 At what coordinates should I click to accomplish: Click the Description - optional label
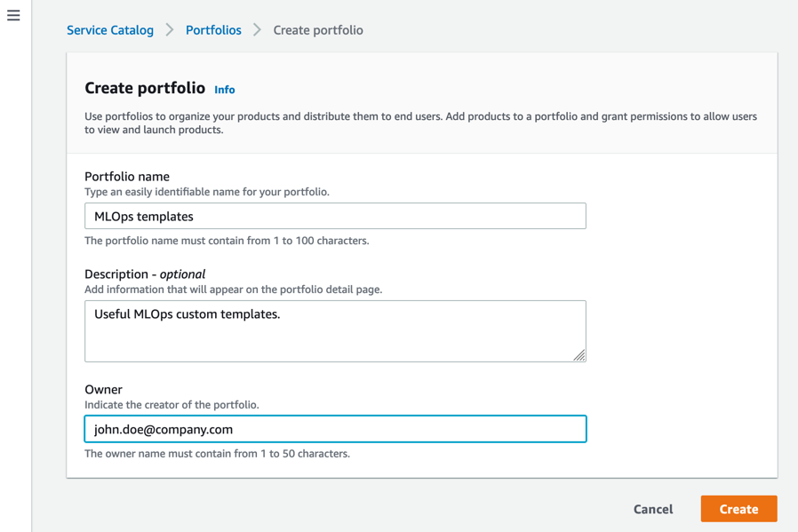pos(145,274)
